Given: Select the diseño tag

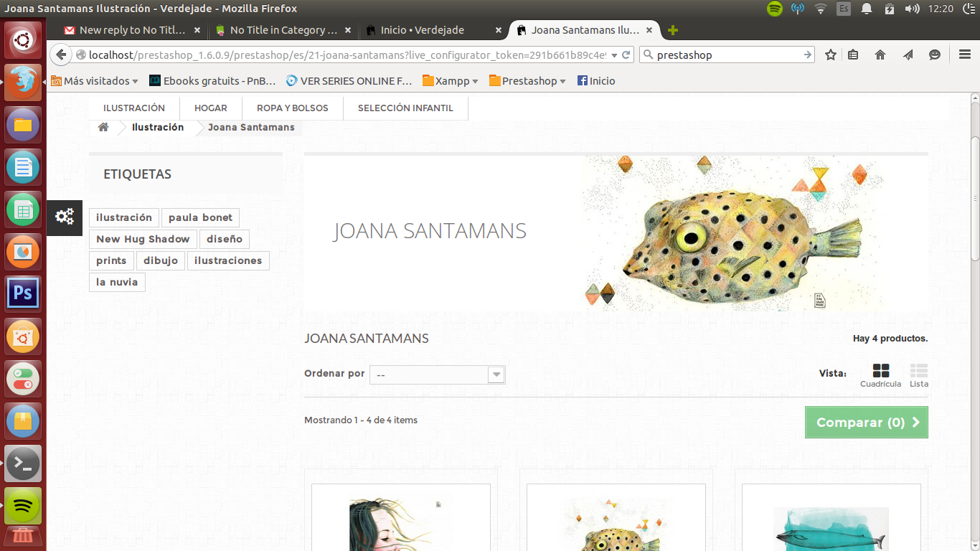Looking at the screenshot, I should [225, 239].
